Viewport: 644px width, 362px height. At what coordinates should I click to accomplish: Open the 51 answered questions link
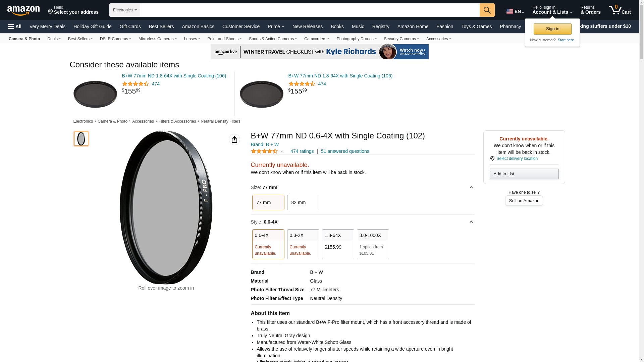[345, 152]
